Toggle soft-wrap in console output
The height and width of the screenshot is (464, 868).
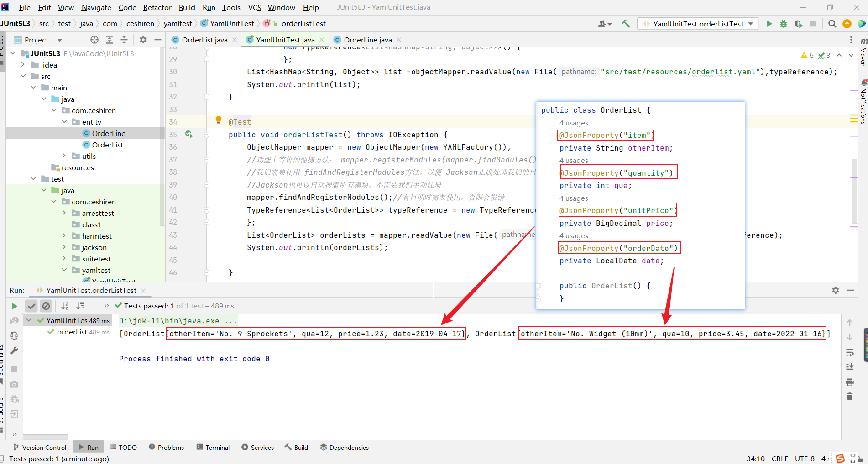pyautogui.click(x=850, y=352)
